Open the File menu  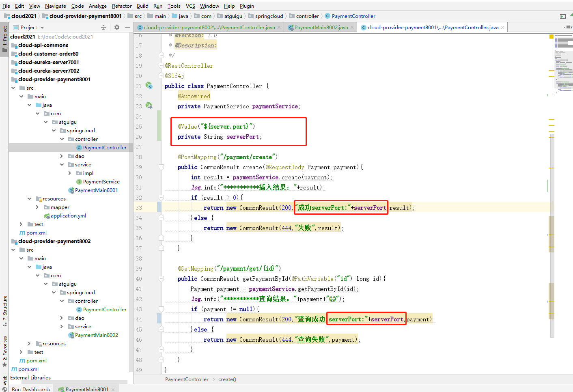tap(6, 6)
